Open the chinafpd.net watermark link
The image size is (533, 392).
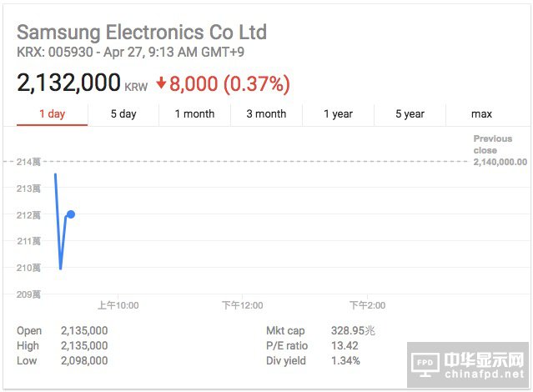487,374
